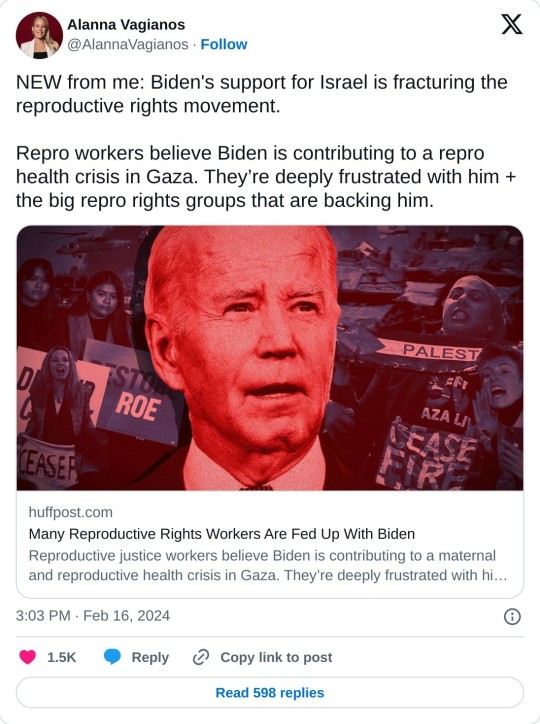The width and height of the screenshot is (540, 724).
Task: Open the @AlannaVagianos handle
Action: pyautogui.click(x=128, y=44)
